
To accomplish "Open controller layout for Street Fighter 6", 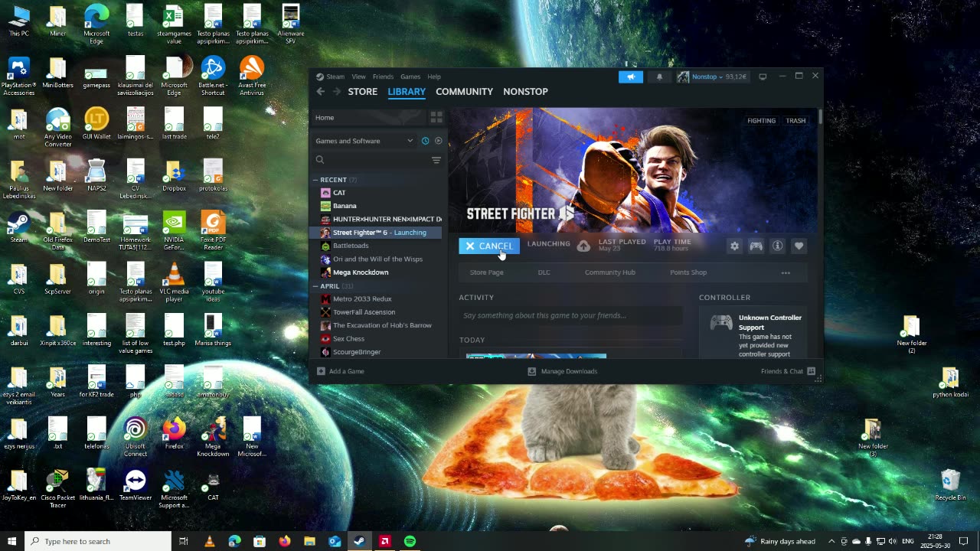I will click(x=756, y=246).
